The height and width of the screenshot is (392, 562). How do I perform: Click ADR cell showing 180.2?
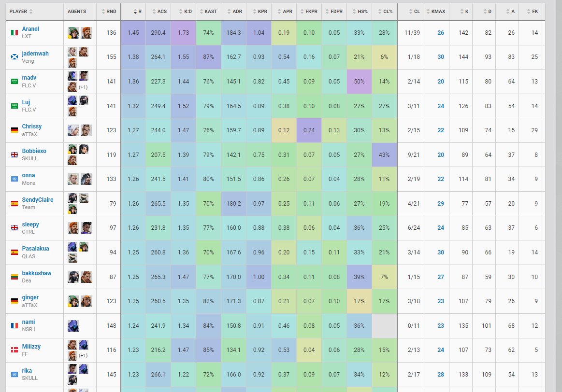234,203
